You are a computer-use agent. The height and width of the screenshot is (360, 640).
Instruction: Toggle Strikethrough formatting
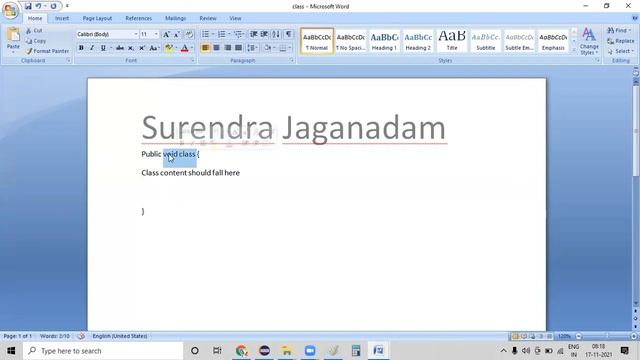click(120, 48)
